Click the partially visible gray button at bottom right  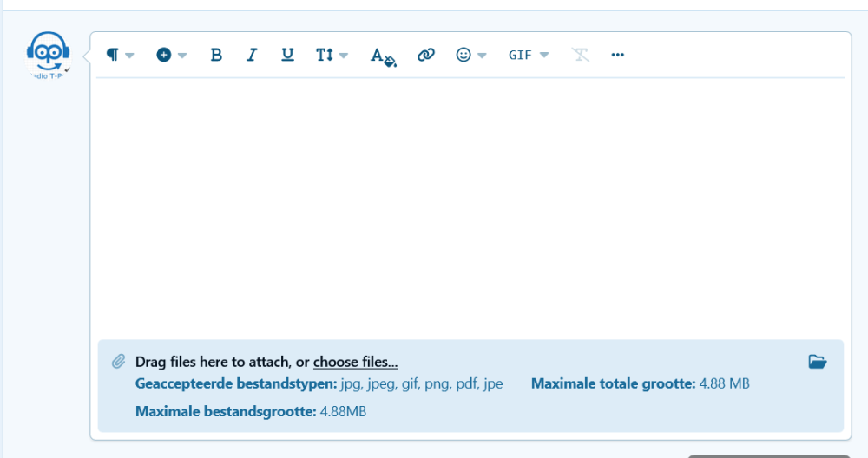click(x=768, y=455)
